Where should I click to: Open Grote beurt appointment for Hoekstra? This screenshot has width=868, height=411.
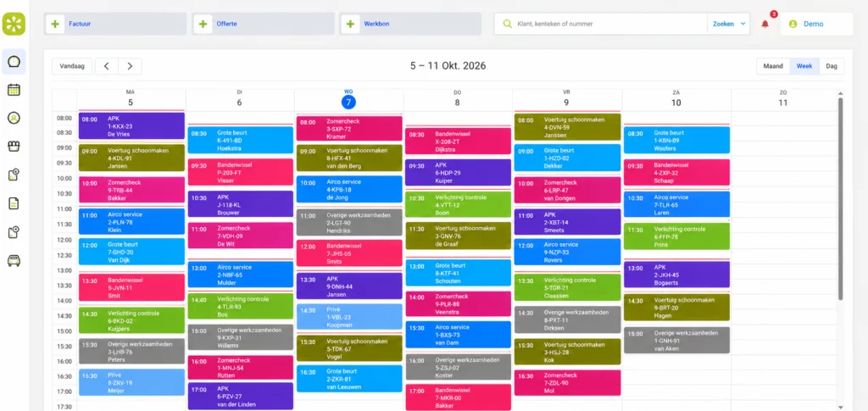(241, 140)
